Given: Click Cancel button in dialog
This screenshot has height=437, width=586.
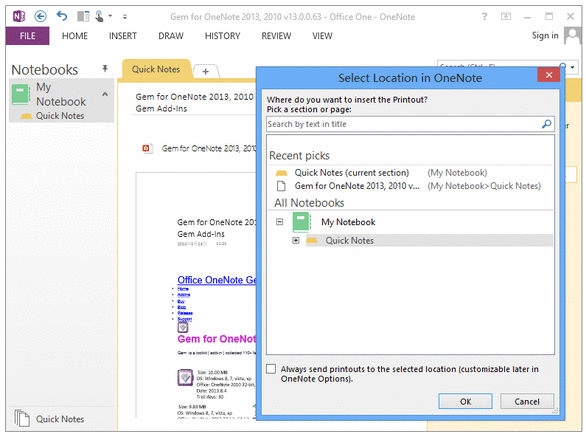Looking at the screenshot, I should 527,401.
